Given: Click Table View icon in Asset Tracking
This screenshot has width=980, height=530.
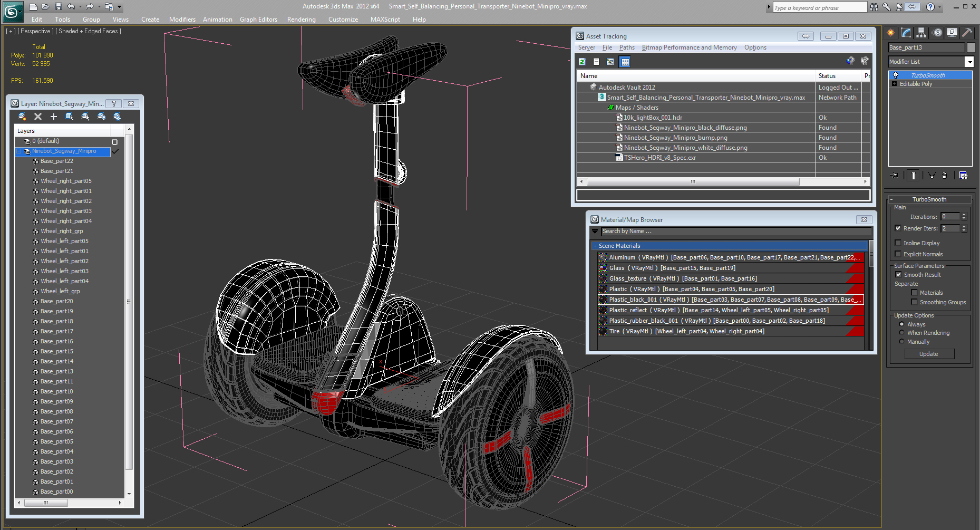Looking at the screenshot, I should coord(625,62).
